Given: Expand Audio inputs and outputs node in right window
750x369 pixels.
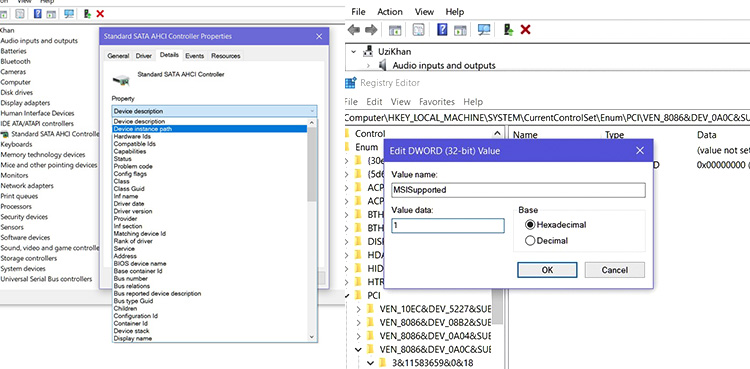Looking at the screenshot, I should point(368,65).
